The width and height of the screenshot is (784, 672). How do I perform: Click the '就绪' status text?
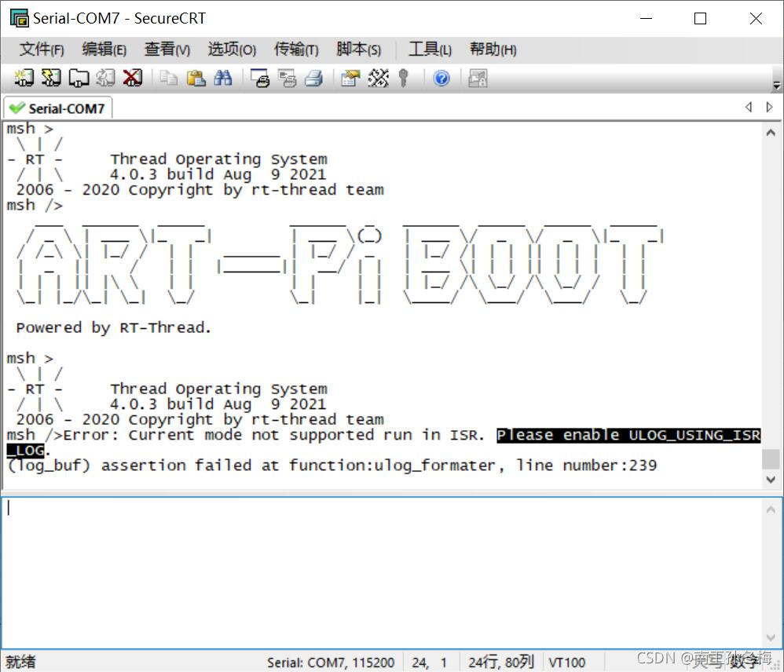(x=21, y=662)
